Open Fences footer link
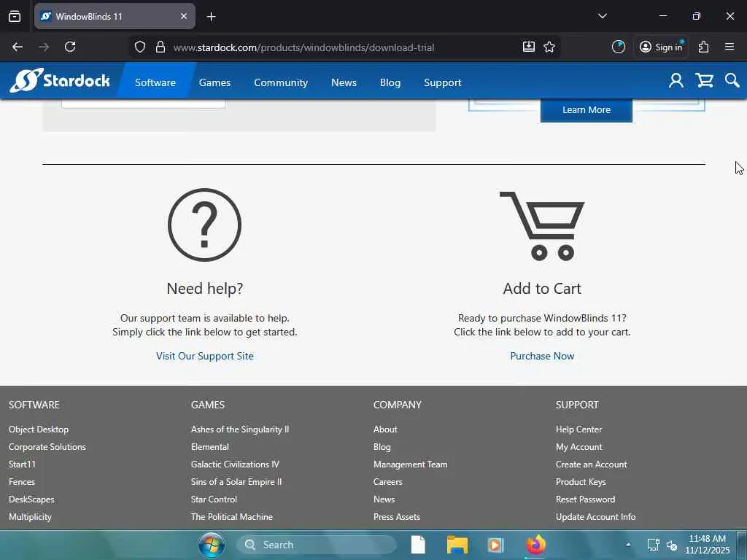Screen dimensions: 747x560 [22, 481]
